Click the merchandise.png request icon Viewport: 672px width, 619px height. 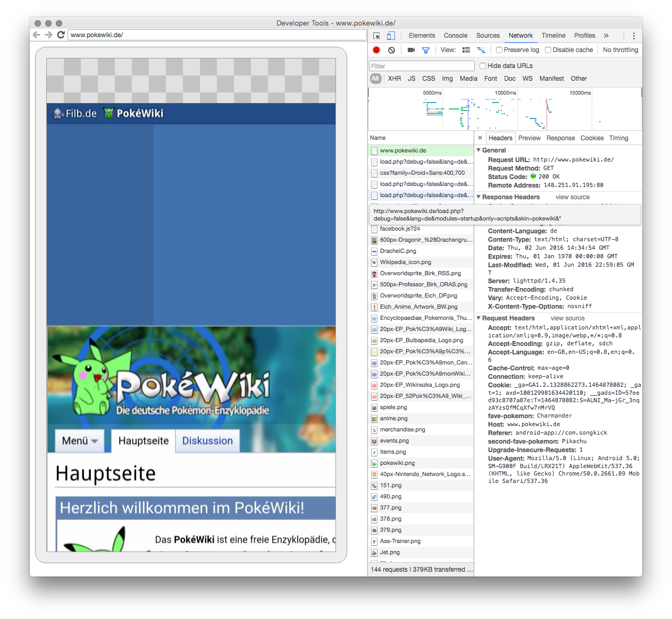[x=374, y=430]
